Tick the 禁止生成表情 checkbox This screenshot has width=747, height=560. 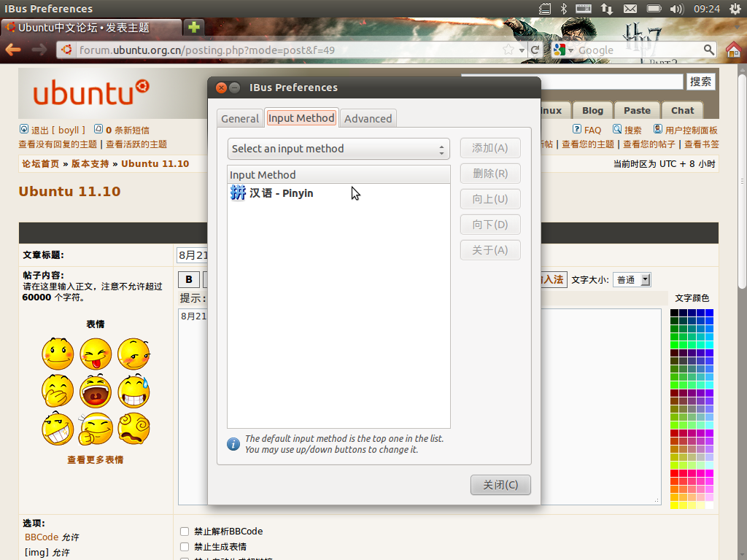(185, 547)
